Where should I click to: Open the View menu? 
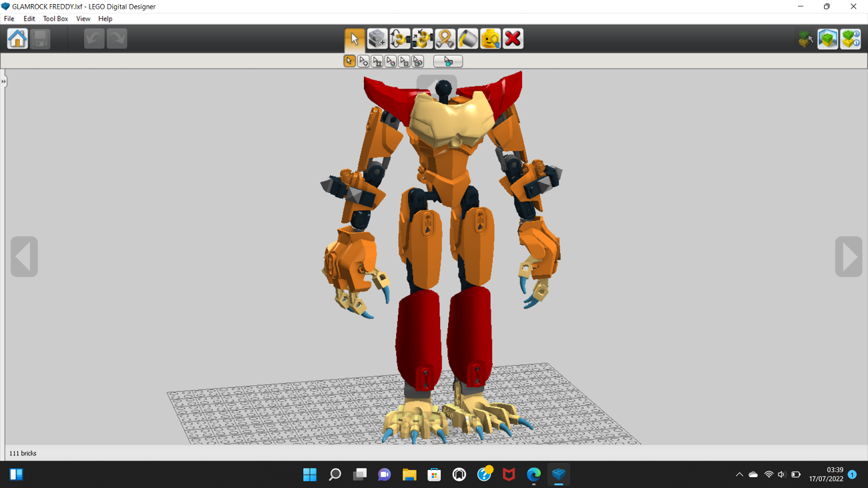pos(83,19)
